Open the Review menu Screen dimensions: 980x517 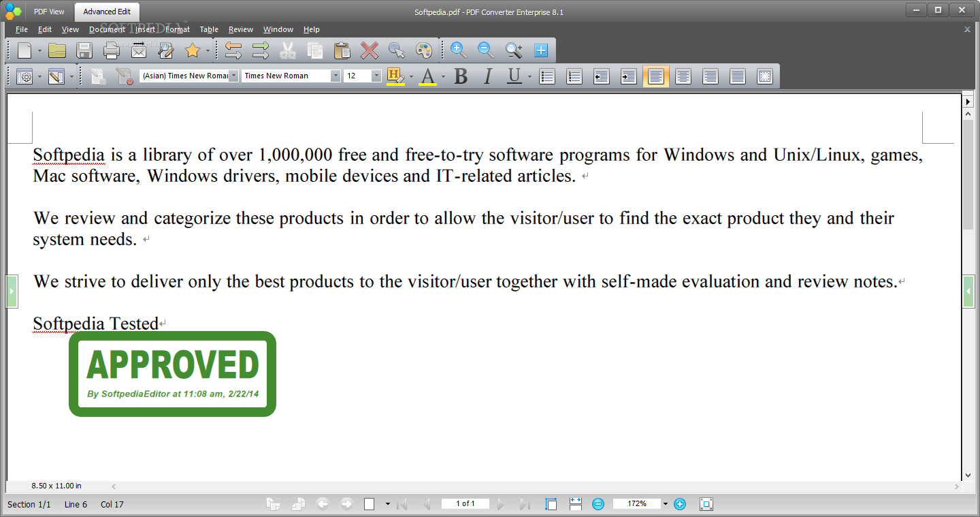click(241, 29)
